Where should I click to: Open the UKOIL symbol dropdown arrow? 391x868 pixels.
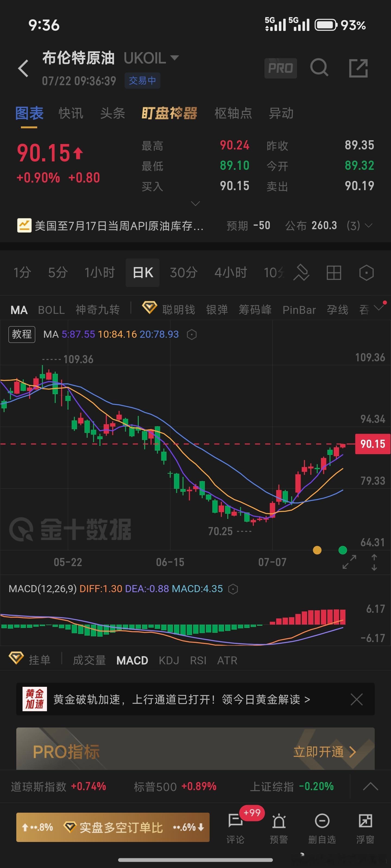click(x=174, y=58)
